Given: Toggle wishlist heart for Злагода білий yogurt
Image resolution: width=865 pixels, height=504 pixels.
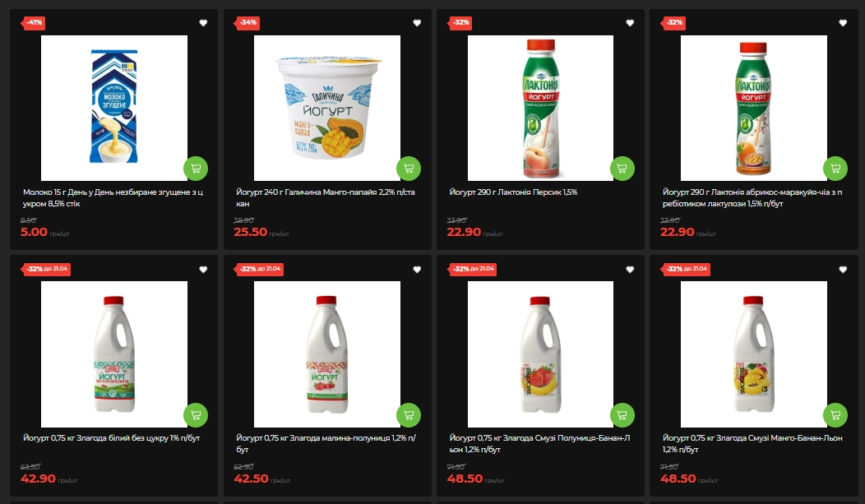Looking at the screenshot, I should pyautogui.click(x=203, y=269).
